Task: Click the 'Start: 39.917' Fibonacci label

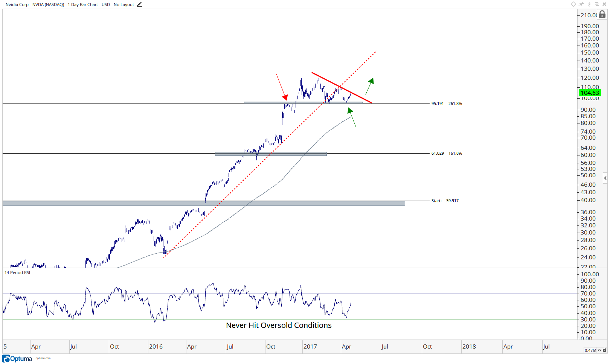Action: coord(445,201)
